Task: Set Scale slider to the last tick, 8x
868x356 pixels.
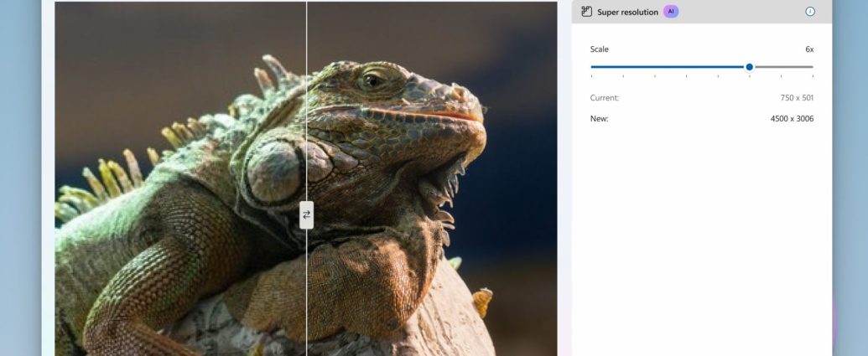Action: coord(813,67)
